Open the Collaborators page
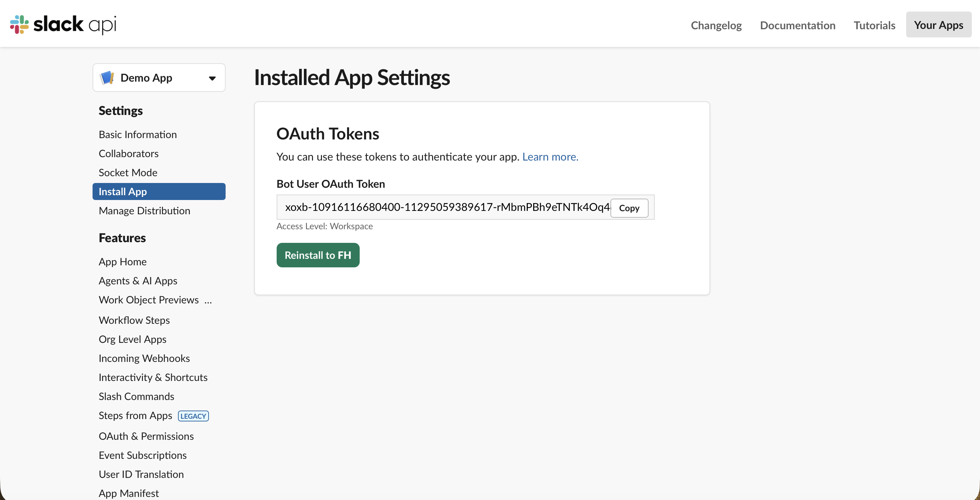 click(x=129, y=154)
